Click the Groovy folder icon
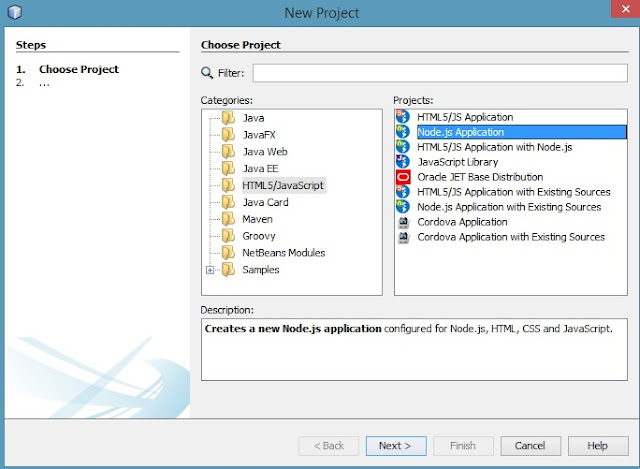 coord(228,236)
